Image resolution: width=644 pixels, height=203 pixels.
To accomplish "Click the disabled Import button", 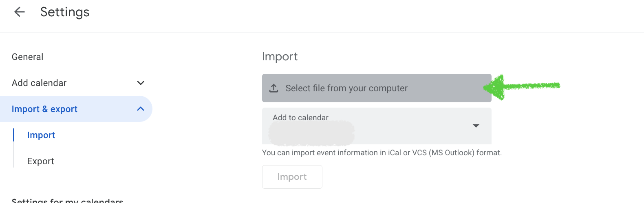I will (292, 177).
